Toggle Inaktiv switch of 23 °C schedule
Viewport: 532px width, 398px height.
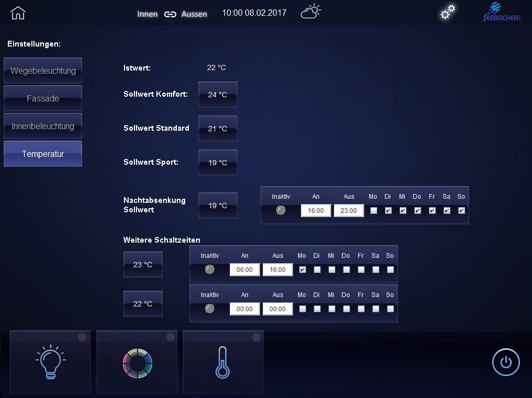210,270
